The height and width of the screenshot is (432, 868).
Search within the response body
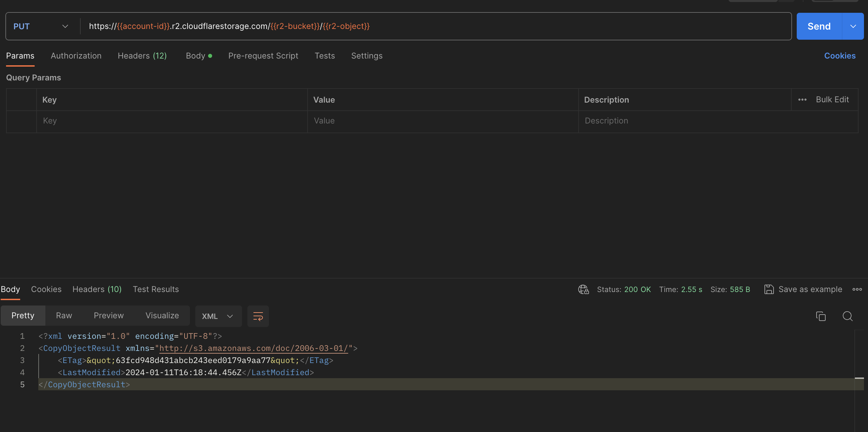coord(847,316)
